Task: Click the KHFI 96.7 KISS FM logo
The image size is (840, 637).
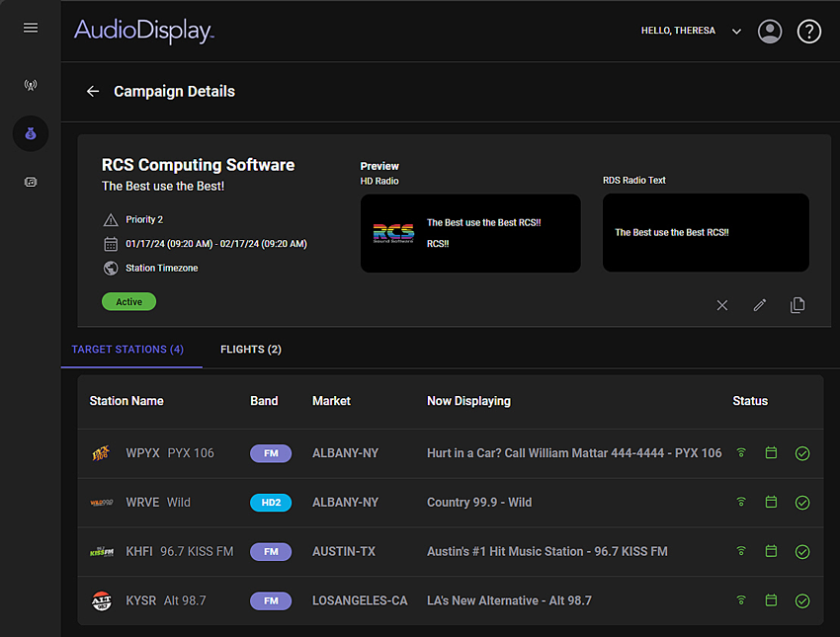Action: (x=102, y=552)
